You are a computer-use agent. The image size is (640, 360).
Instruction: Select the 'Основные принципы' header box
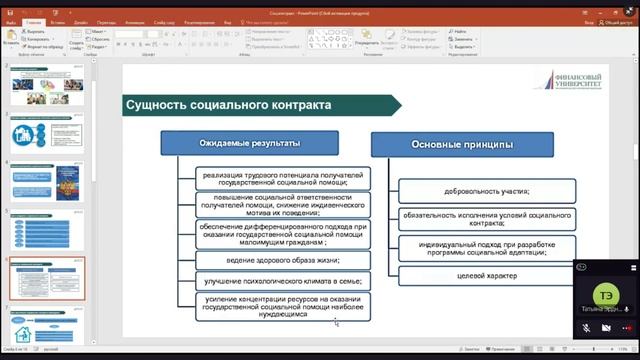pyautogui.click(x=462, y=144)
